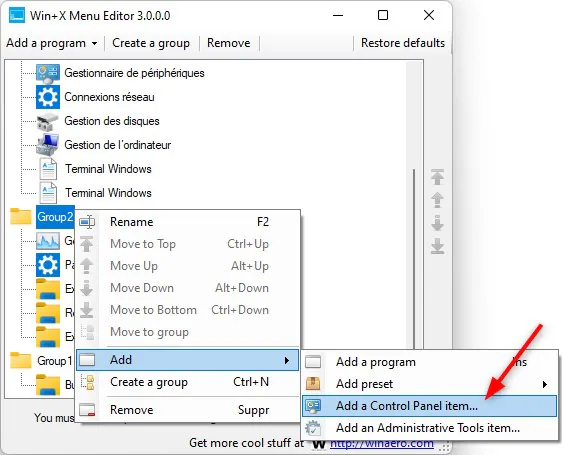Click the Gestion des disques drive icon

pyautogui.click(x=48, y=121)
